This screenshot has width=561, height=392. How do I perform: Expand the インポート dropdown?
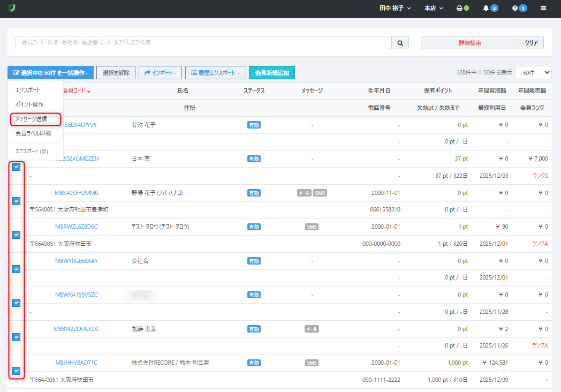(x=160, y=73)
